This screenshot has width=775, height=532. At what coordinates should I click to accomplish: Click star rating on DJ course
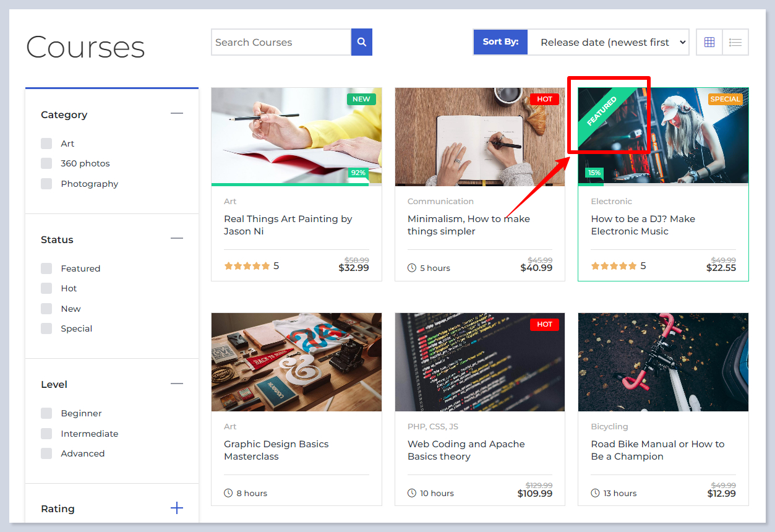614,266
